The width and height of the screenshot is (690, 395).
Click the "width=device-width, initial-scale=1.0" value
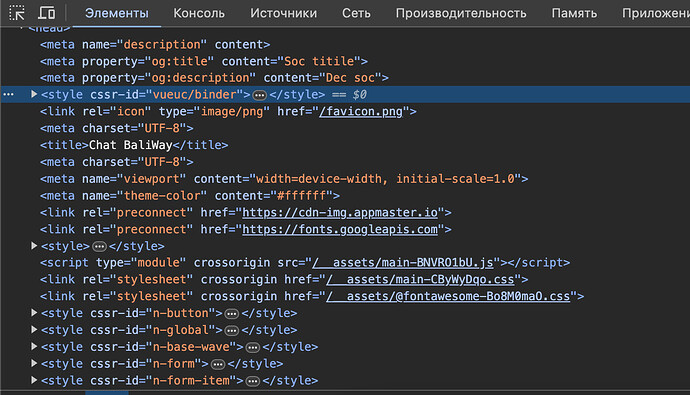(385, 179)
